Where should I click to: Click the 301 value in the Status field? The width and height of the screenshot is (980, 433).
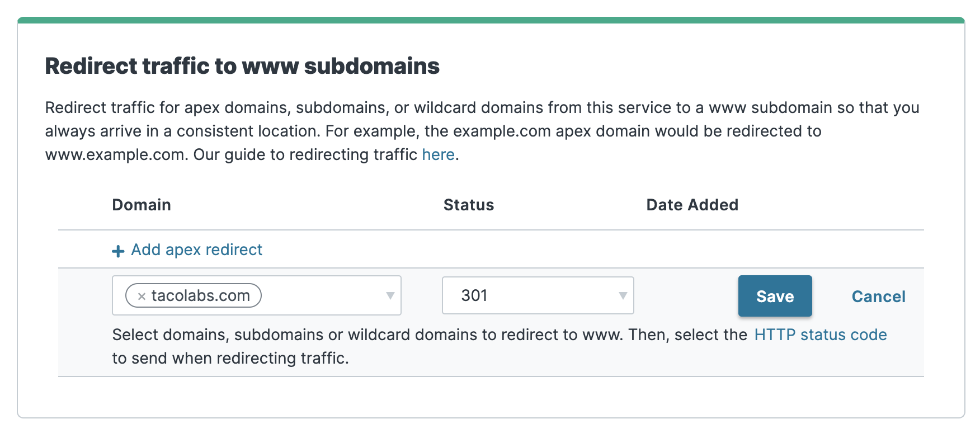tap(475, 295)
